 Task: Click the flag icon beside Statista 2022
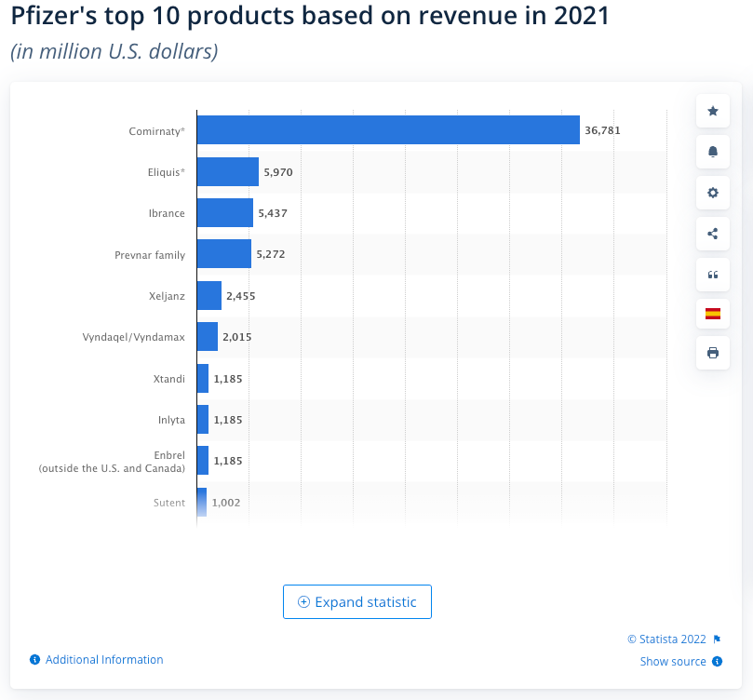(717, 639)
